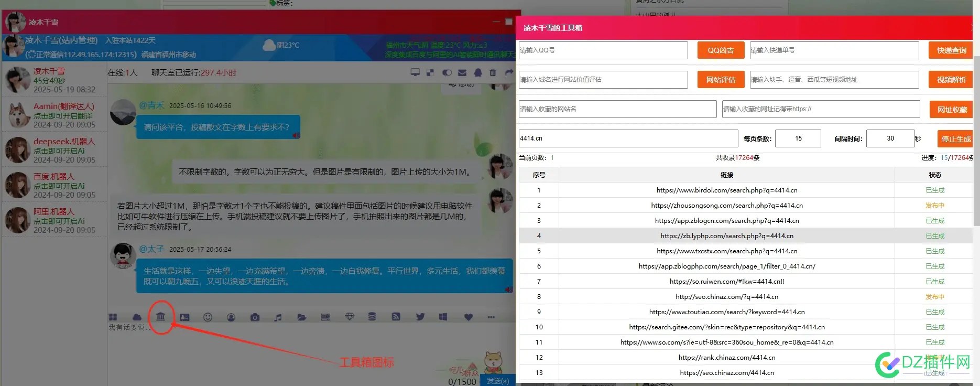Image resolution: width=980 pixels, height=386 pixels.
Task: Click the user profile circle icon
Action: pyautogui.click(x=231, y=317)
